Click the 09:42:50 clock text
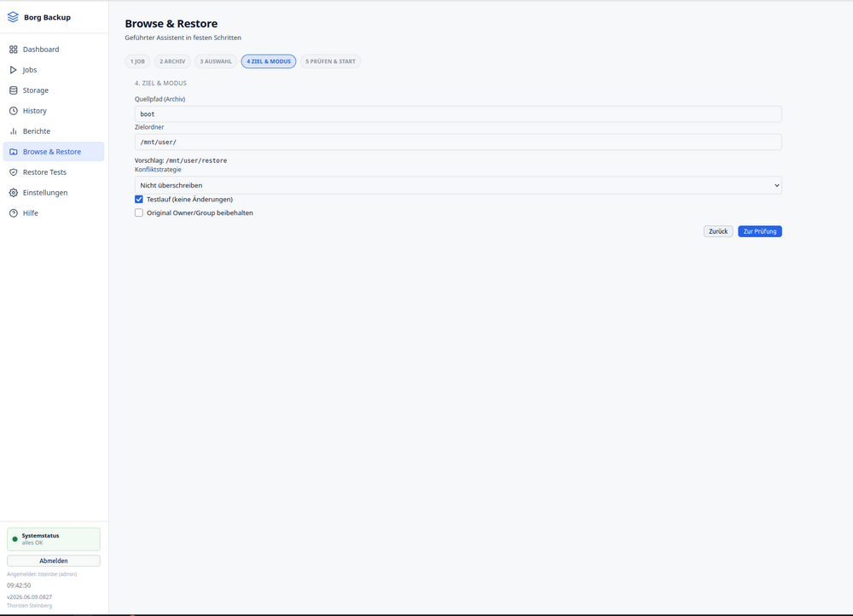 pyautogui.click(x=19, y=585)
